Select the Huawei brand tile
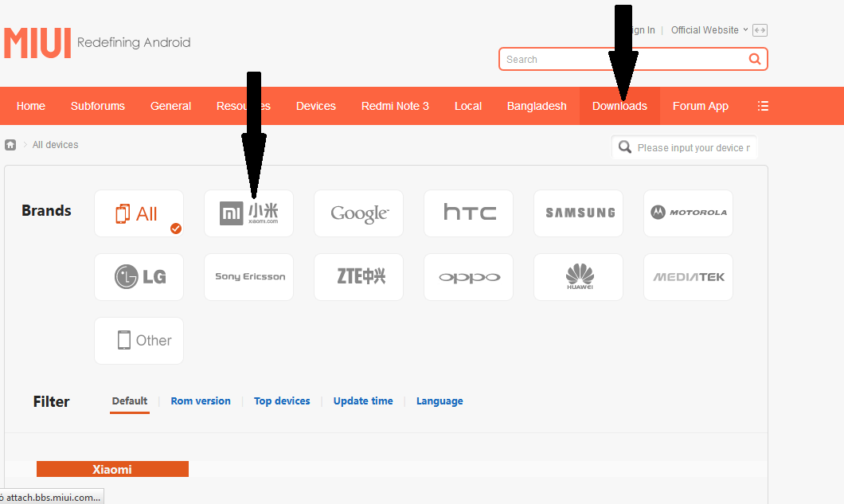The height and width of the screenshot is (504, 844). [578, 277]
